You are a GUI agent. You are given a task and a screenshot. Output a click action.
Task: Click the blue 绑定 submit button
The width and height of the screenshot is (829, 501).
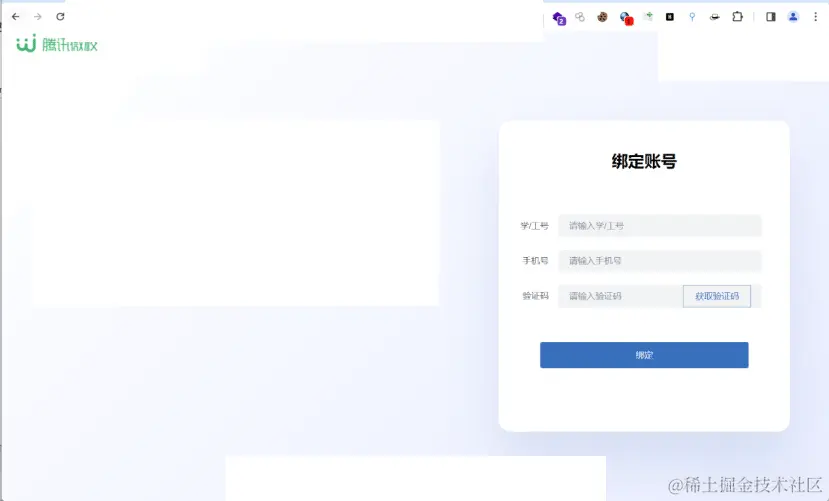644,355
